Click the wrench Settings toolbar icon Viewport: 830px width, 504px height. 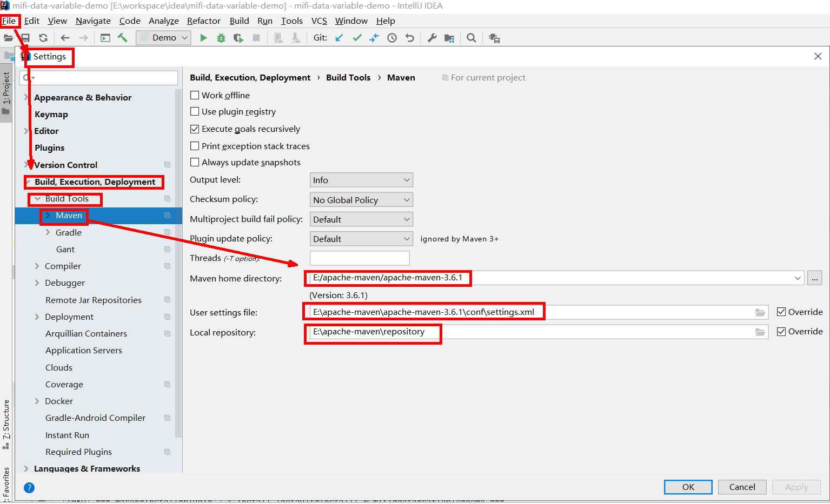[432, 38]
